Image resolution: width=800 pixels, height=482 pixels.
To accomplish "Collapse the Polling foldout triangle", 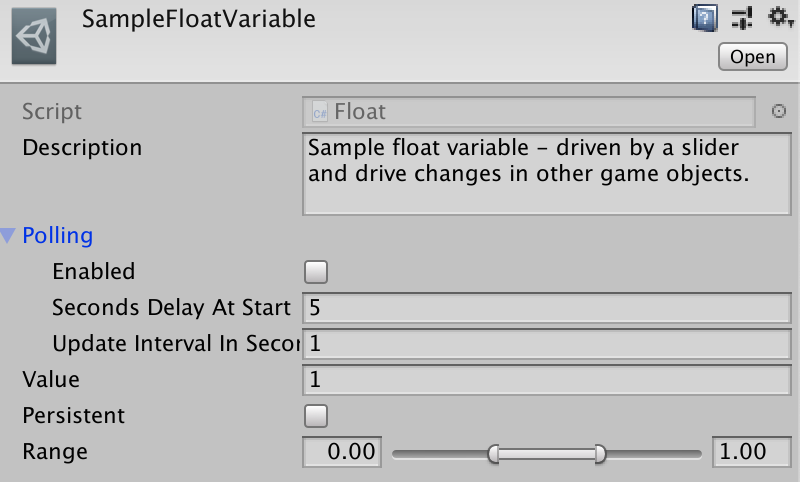I will point(8,235).
